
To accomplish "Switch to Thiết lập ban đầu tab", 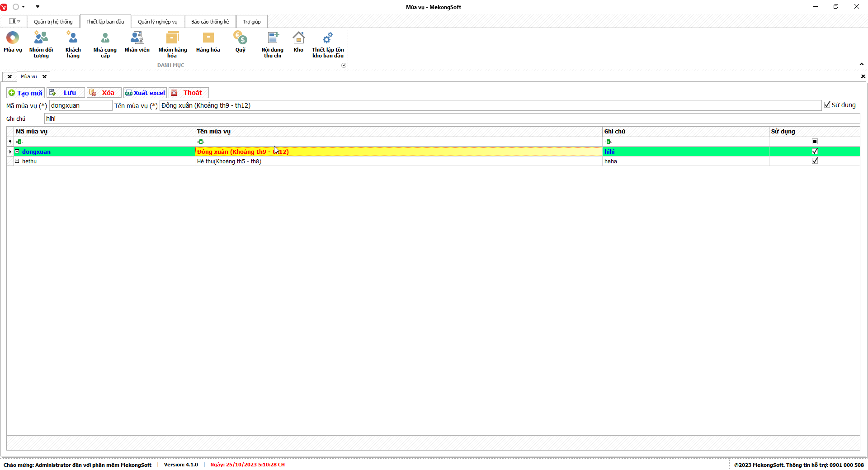I will [105, 22].
